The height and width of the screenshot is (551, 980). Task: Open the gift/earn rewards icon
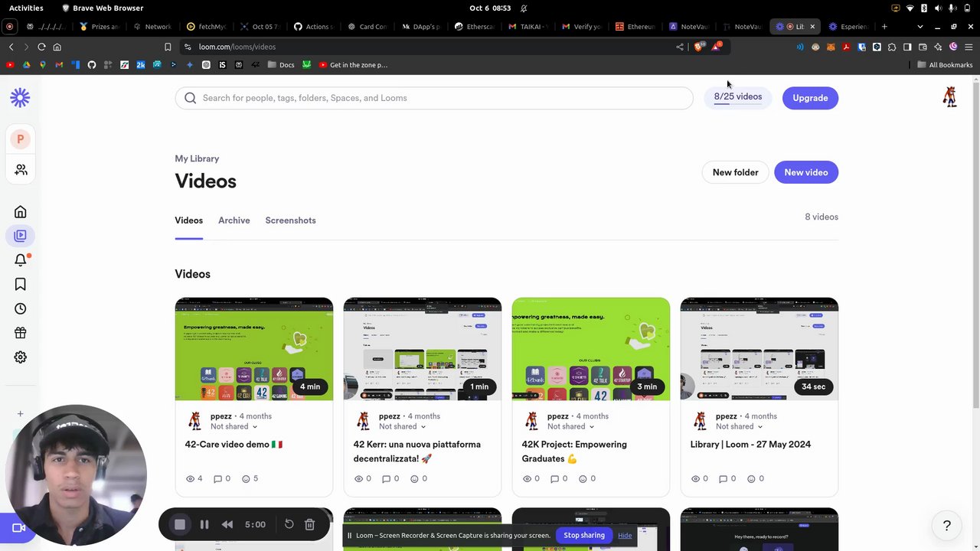click(x=21, y=333)
